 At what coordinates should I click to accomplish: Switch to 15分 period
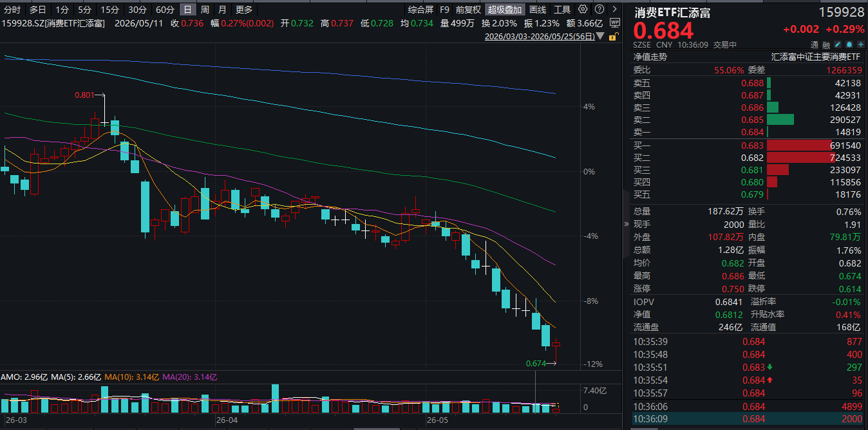[109, 10]
